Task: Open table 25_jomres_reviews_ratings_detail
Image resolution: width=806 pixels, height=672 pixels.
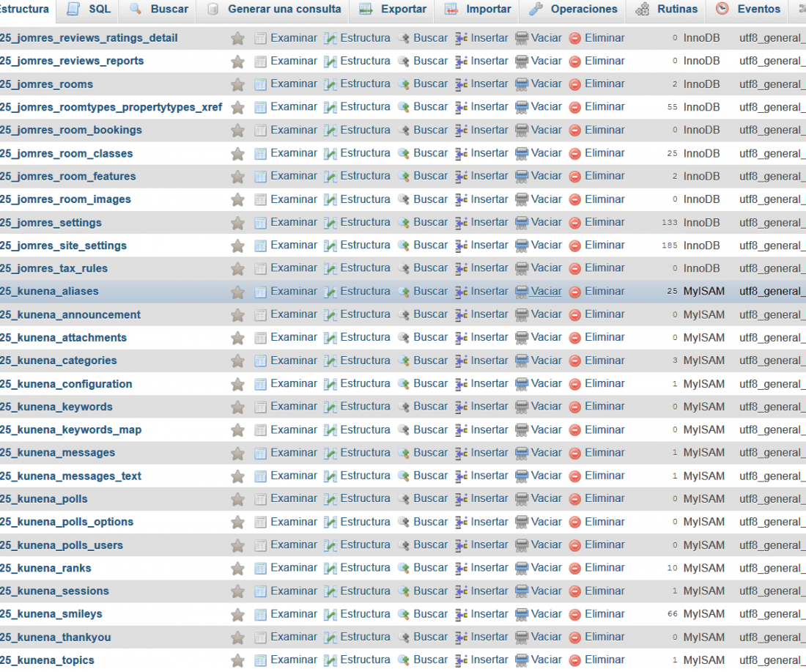Action: click(x=89, y=38)
